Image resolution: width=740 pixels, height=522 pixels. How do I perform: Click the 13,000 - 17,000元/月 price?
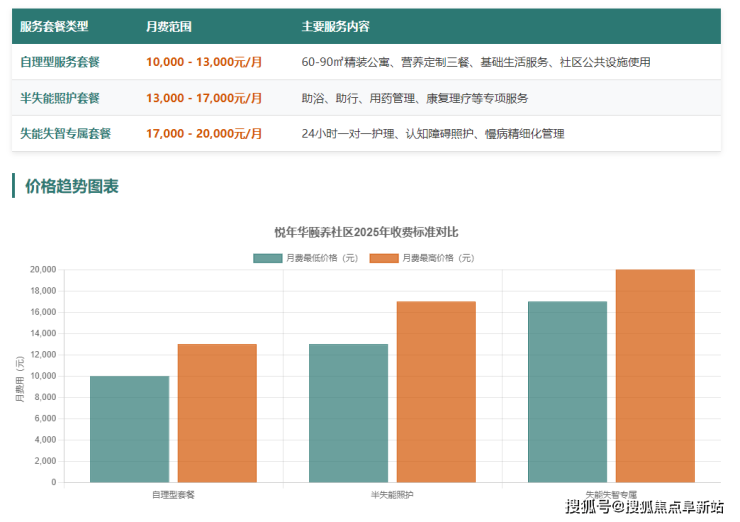click(x=204, y=98)
